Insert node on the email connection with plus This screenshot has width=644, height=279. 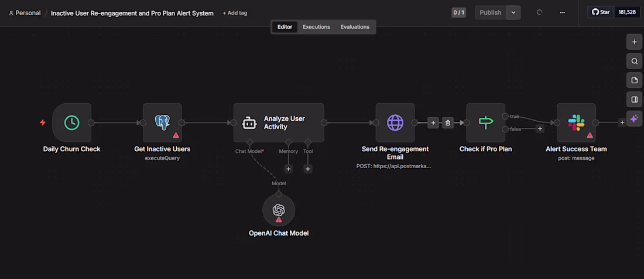point(433,123)
